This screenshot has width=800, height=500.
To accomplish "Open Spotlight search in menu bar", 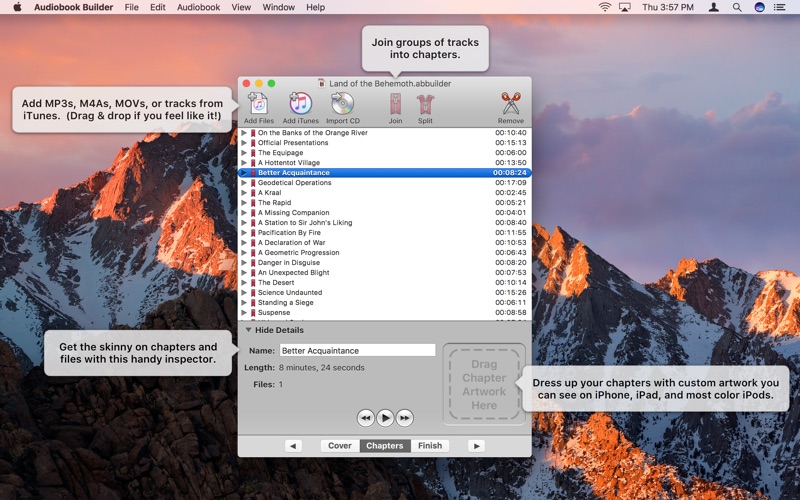I will 737,7.
